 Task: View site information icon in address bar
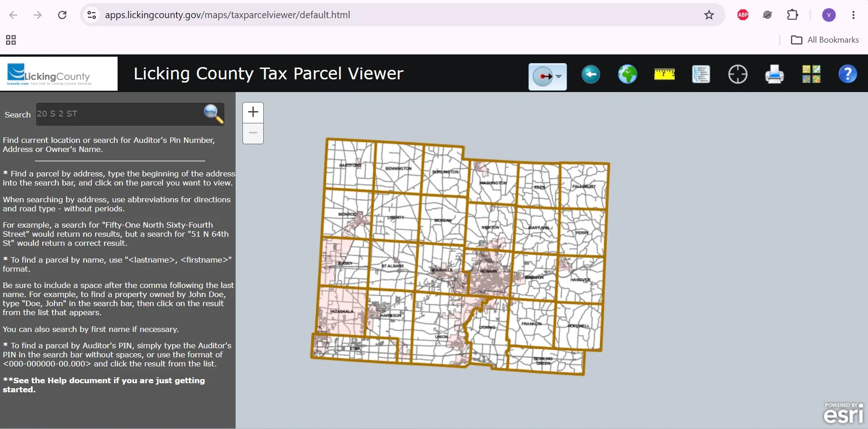point(92,15)
